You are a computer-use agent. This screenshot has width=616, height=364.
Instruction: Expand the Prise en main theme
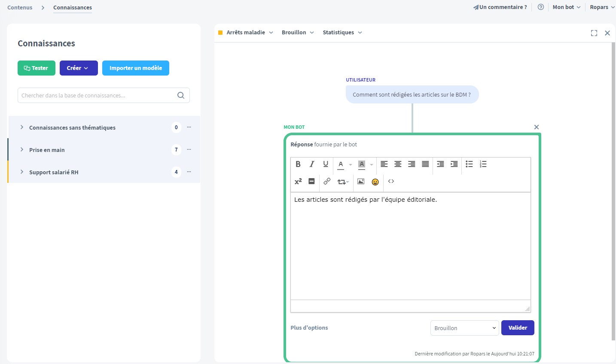(x=22, y=150)
